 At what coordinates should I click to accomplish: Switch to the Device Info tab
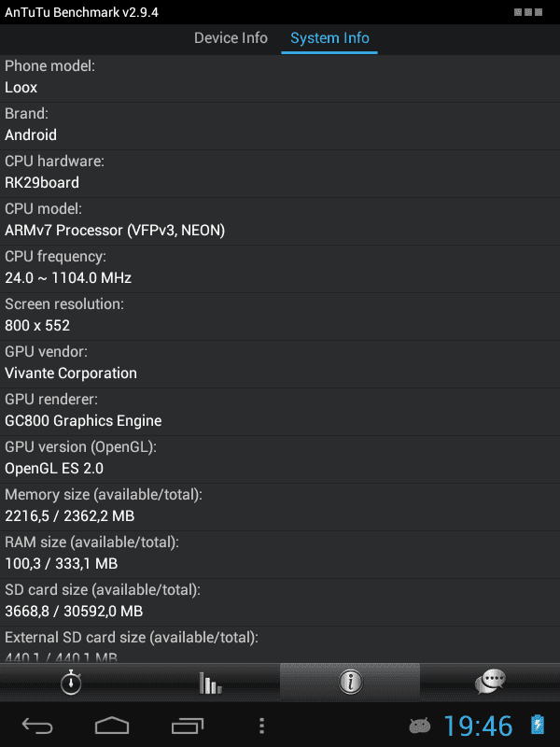[231, 38]
